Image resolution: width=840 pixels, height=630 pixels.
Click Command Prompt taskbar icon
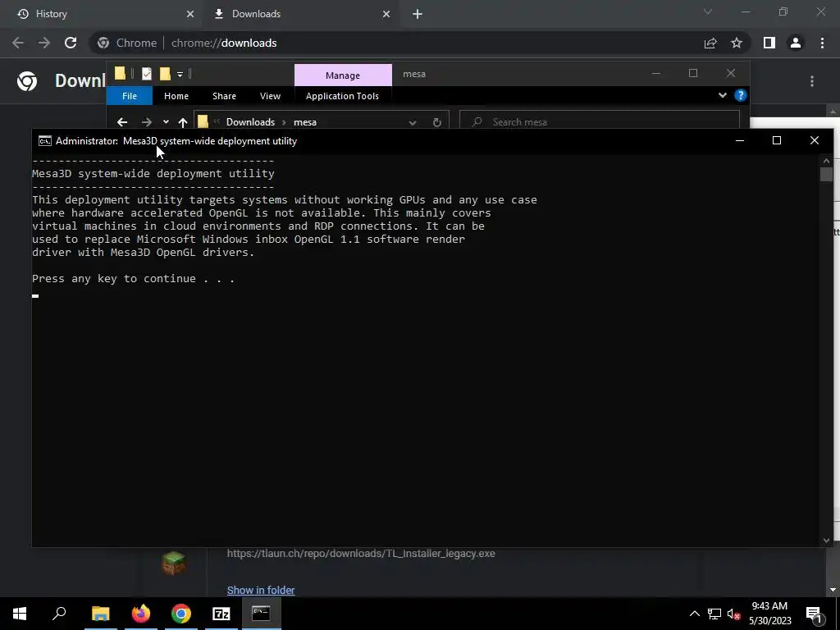(x=261, y=614)
